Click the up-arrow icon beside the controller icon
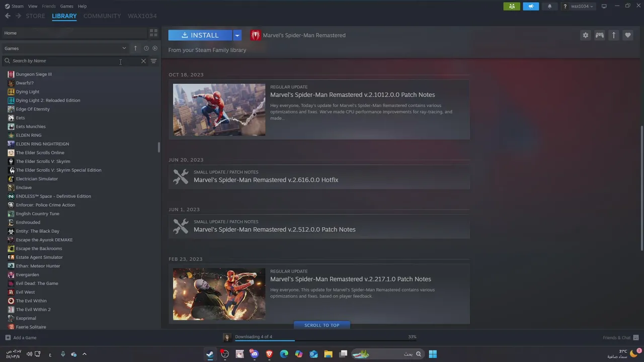The height and width of the screenshot is (362, 644). click(x=613, y=35)
